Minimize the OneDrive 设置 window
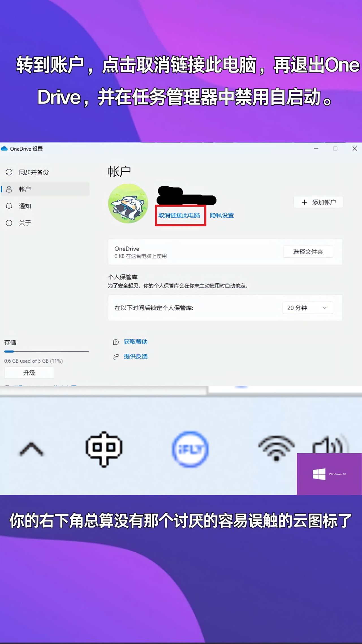362x644 pixels. [x=316, y=149]
